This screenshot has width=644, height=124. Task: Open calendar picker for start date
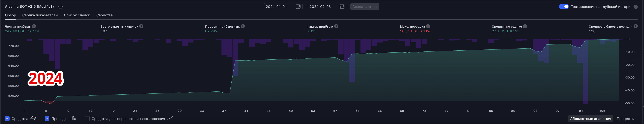298,6
